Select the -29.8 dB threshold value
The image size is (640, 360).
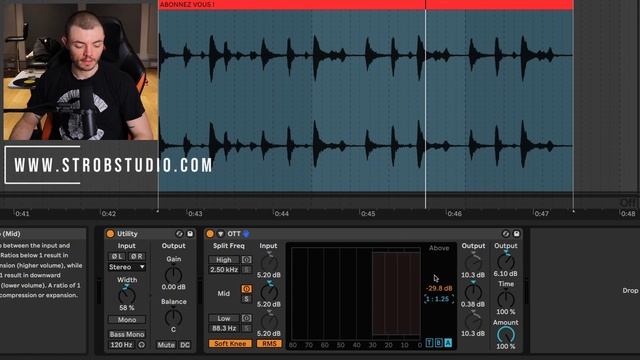[439, 288]
